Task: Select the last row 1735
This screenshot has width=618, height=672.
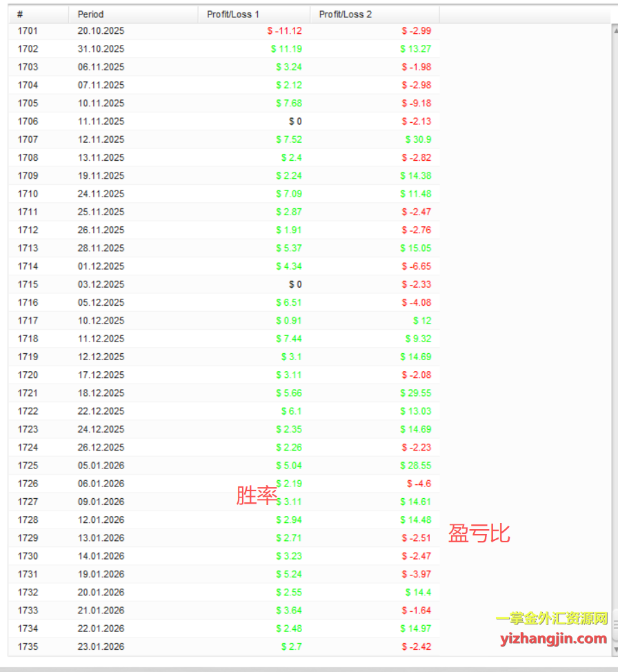Action: pyautogui.click(x=28, y=646)
